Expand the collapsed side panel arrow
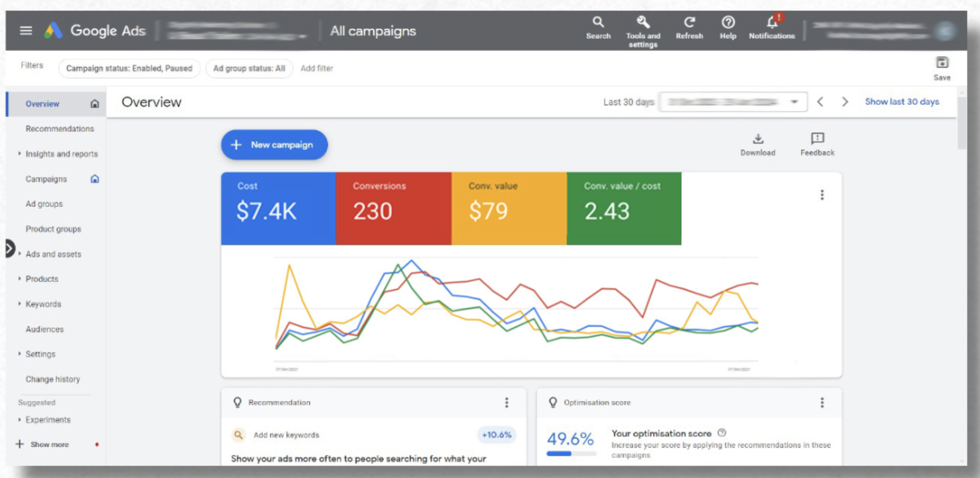Viewport: 980px width, 478px height. pyautogui.click(x=10, y=249)
